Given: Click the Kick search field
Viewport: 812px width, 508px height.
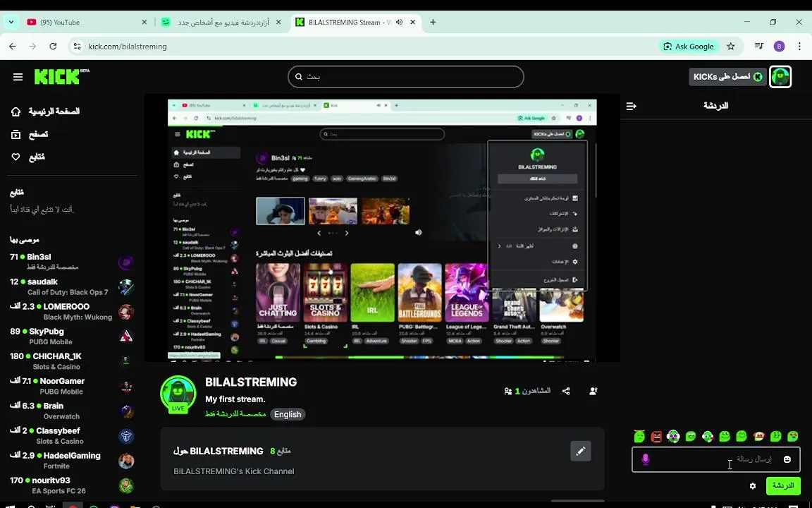Looking at the screenshot, I should pyautogui.click(x=405, y=77).
